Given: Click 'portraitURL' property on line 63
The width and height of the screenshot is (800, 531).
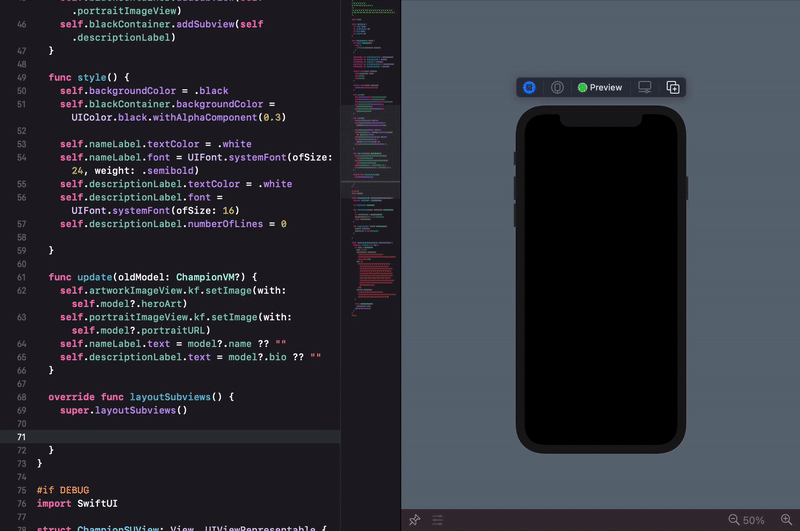Looking at the screenshot, I should point(173,331).
